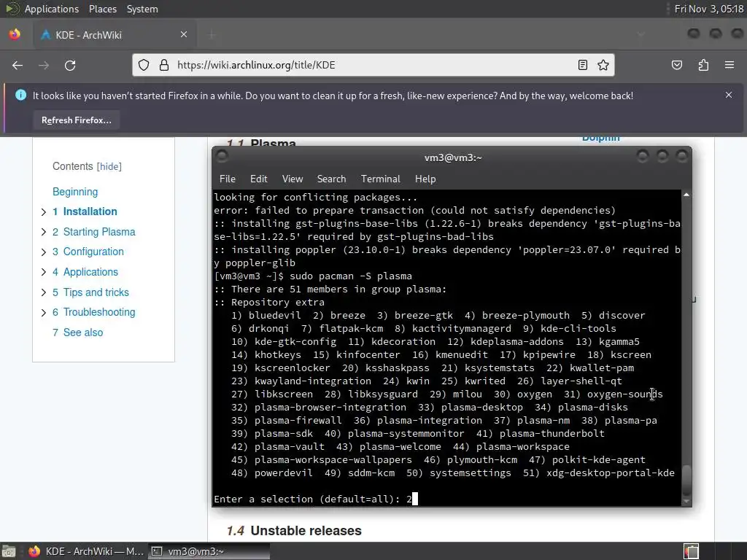Jump to Beginning in Contents

coord(75,192)
